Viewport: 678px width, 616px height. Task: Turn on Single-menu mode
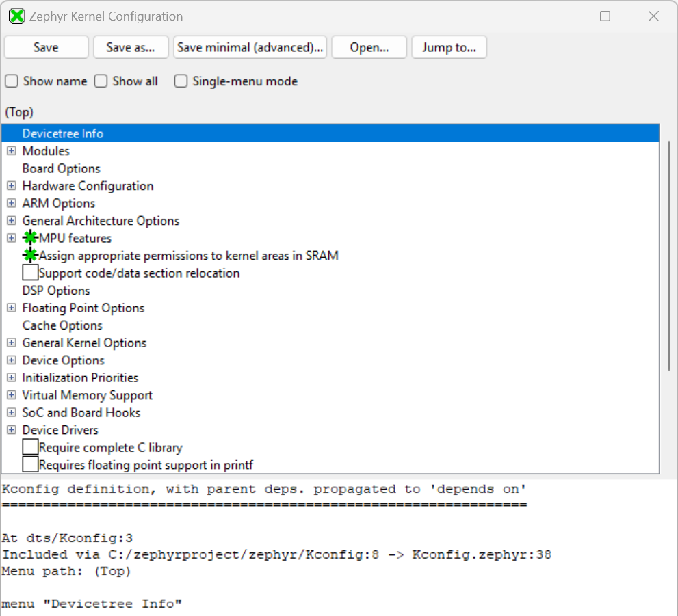(181, 81)
